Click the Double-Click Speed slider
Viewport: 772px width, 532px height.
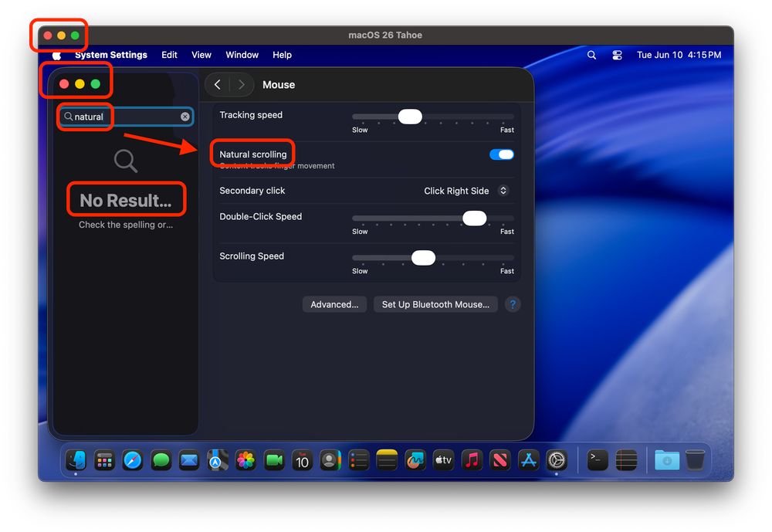433,219
